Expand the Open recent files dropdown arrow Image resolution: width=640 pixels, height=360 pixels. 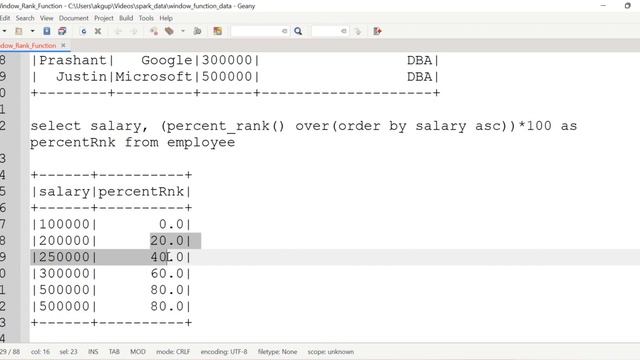click(32, 31)
